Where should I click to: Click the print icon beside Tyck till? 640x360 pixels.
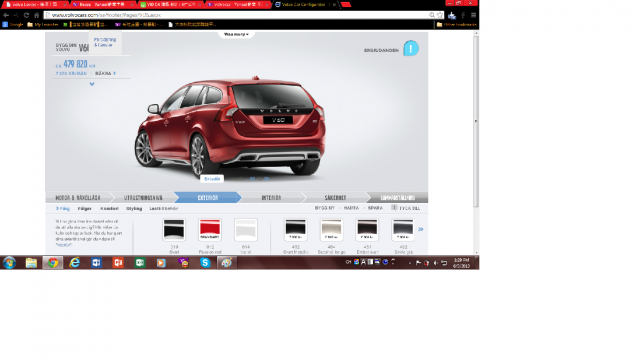click(394, 208)
